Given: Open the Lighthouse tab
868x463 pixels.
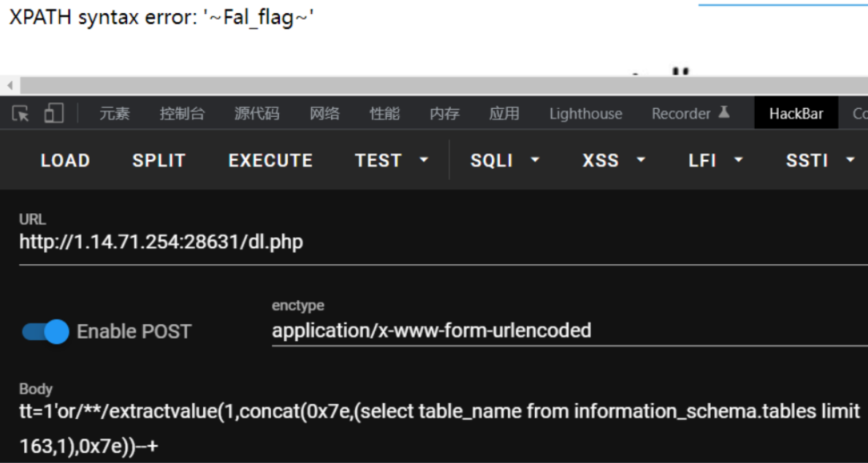Looking at the screenshot, I should click(x=586, y=113).
